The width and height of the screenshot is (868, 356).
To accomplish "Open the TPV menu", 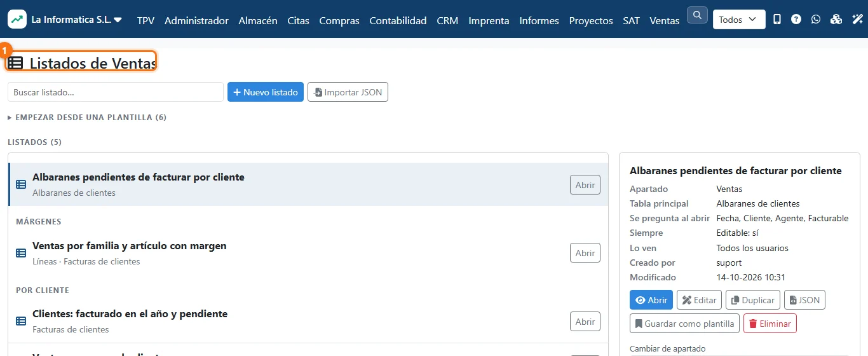I will 146,20.
